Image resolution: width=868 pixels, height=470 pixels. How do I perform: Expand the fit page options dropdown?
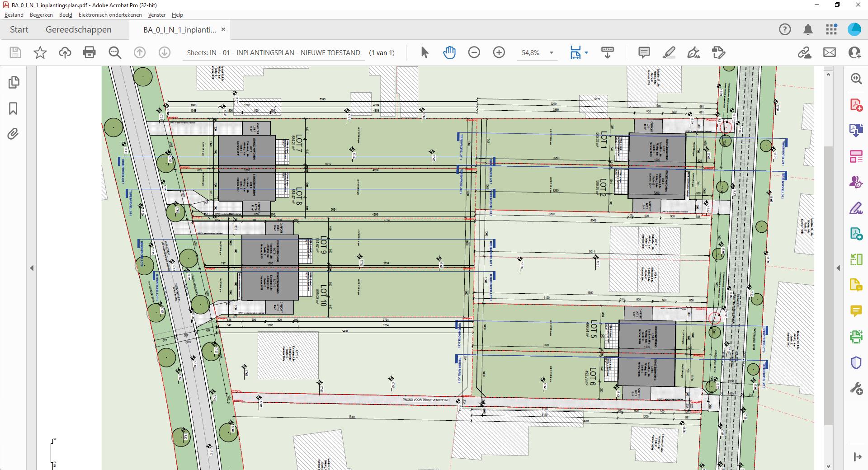pos(586,52)
